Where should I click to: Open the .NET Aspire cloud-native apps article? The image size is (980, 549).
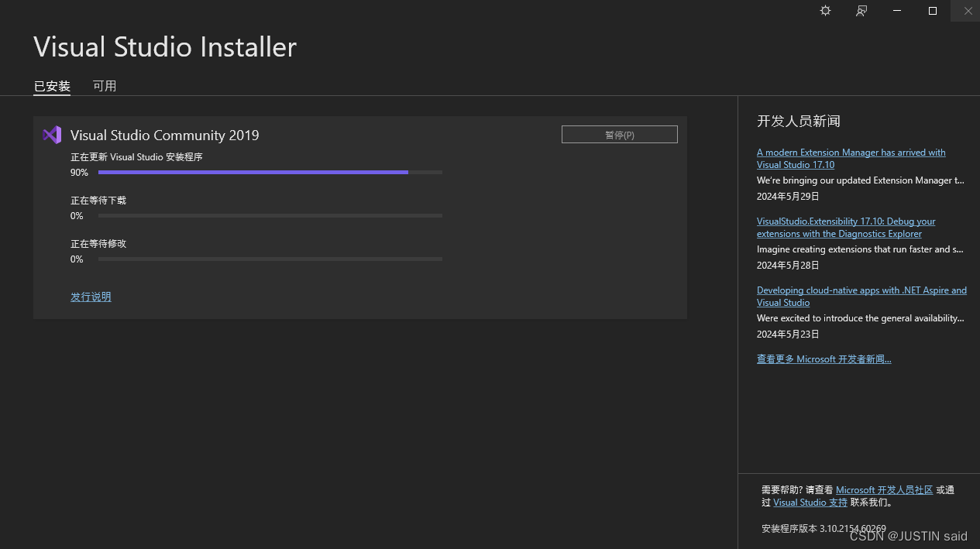coord(861,297)
